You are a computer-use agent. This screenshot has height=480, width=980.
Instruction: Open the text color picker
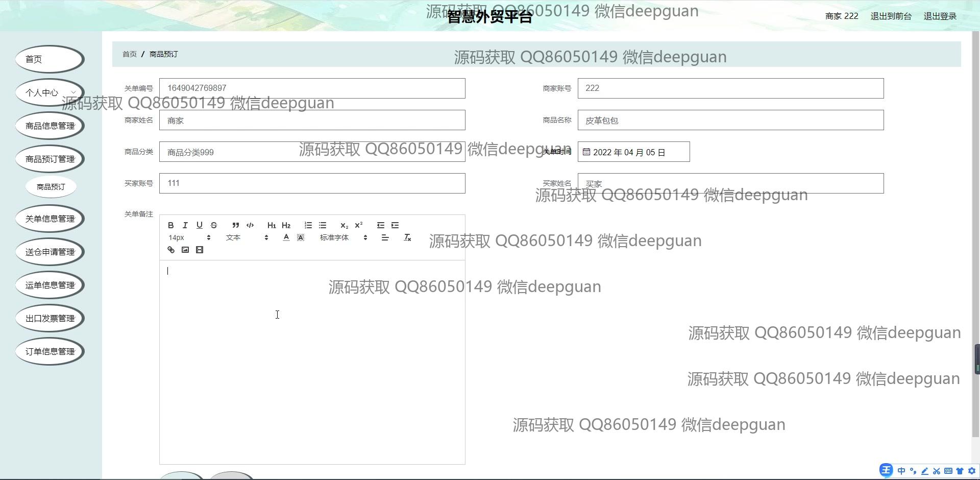[x=286, y=237]
